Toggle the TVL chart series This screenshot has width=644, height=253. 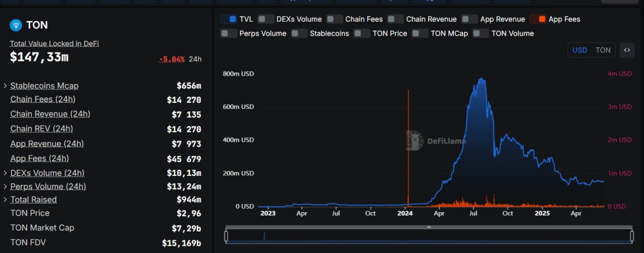pyautogui.click(x=229, y=19)
